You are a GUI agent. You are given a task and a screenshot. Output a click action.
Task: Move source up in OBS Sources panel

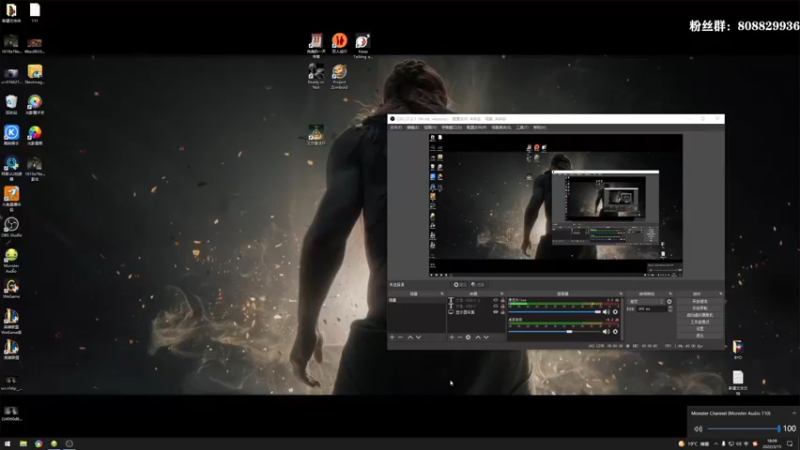478,337
